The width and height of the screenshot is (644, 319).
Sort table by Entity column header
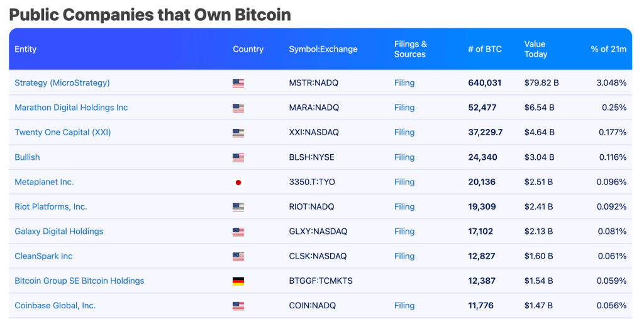tap(26, 49)
